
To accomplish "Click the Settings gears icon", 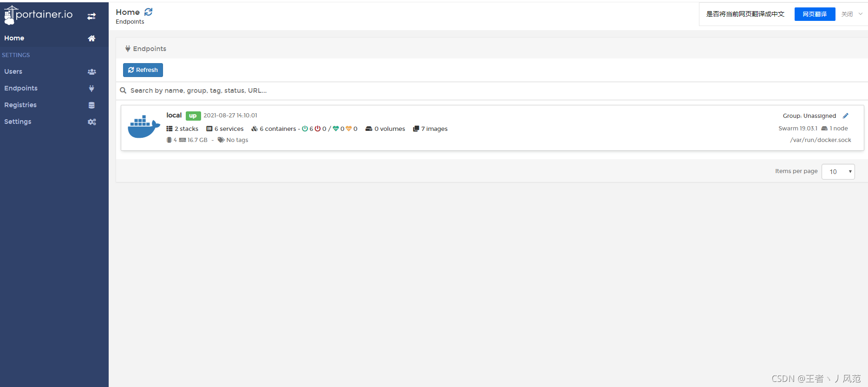I will [x=91, y=122].
